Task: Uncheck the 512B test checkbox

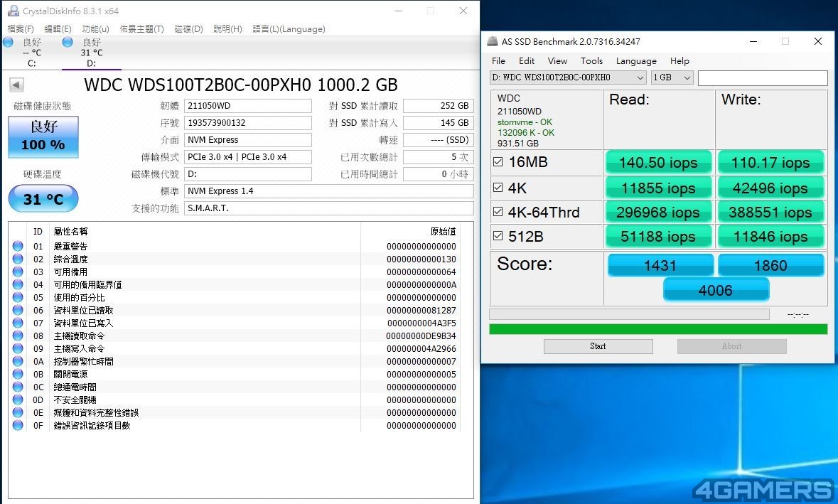Action: [498, 236]
